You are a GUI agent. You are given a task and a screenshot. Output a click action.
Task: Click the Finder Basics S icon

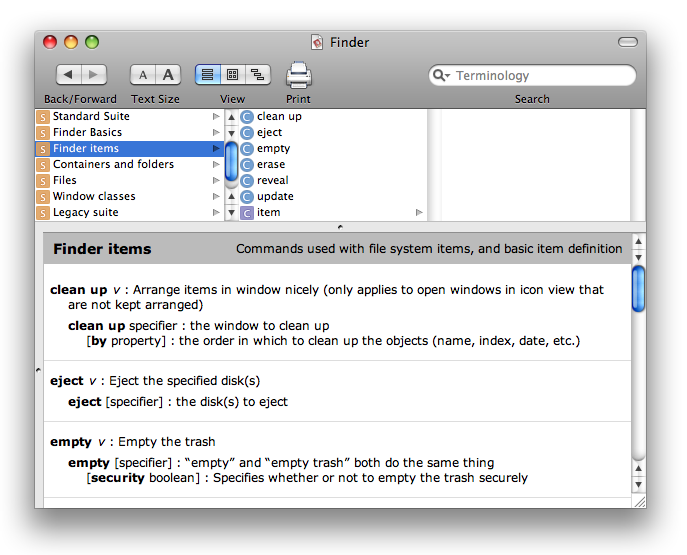(42, 133)
